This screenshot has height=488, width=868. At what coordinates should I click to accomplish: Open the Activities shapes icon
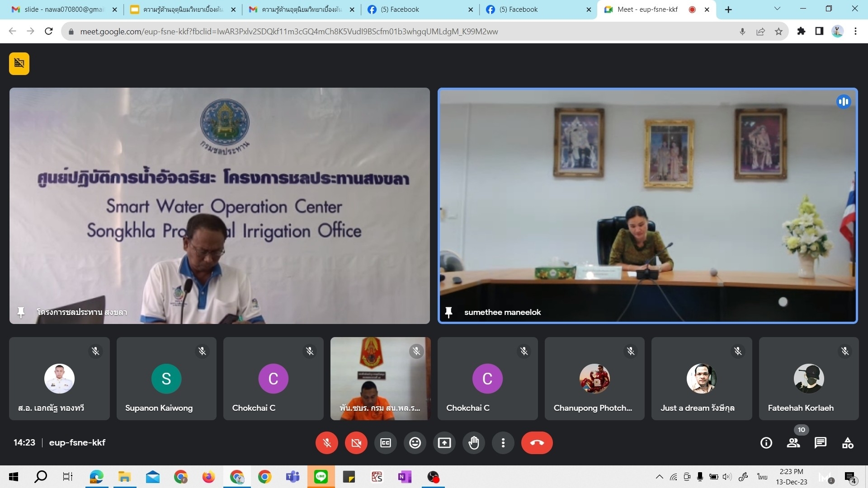(848, 443)
